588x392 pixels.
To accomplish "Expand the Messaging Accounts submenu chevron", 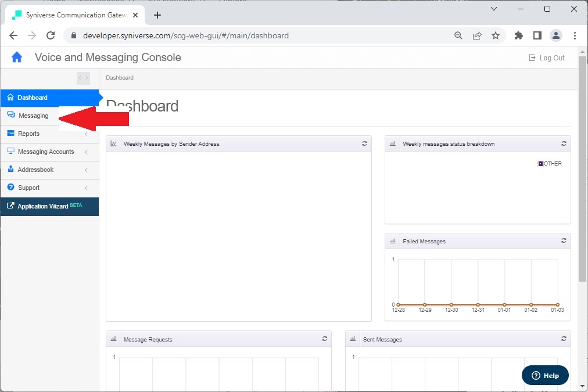I will coord(86,152).
